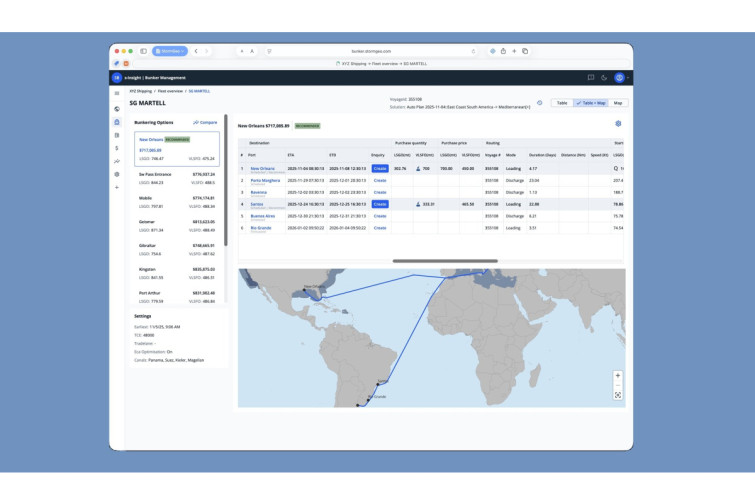Click the blue diamond extension icon
The image size is (755, 504).
493,51
